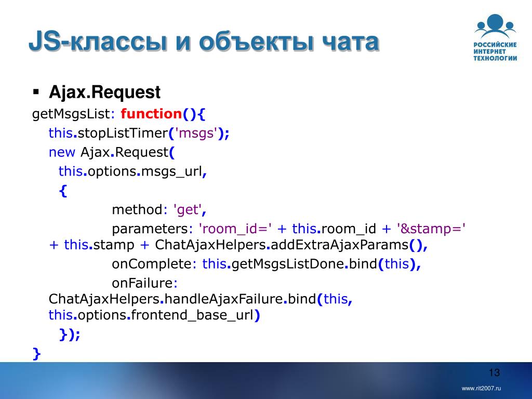Click the 'this.options.frontend_base_url)' line
This screenshot has width=532, height=399.
[x=154, y=315]
